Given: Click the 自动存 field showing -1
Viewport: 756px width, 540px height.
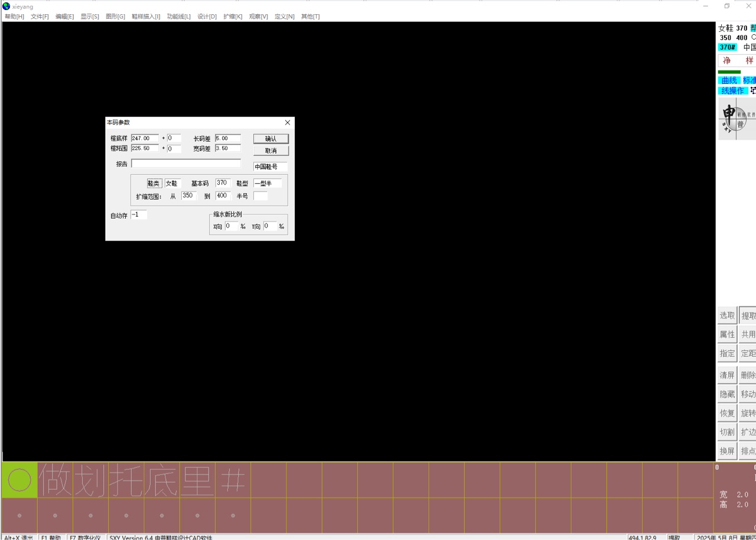Looking at the screenshot, I should point(139,215).
